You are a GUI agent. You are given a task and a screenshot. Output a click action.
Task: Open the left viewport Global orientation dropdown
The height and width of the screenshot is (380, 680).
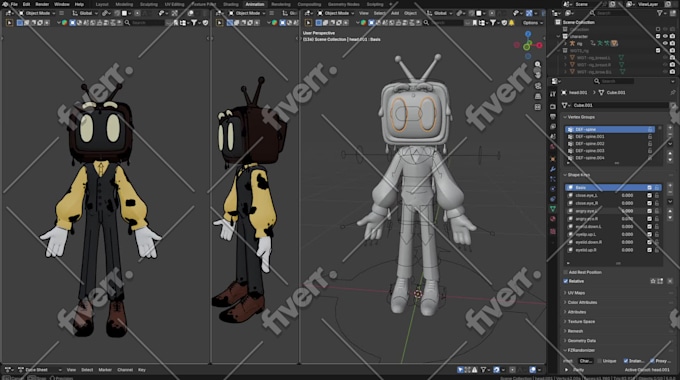[x=86, y=13]
